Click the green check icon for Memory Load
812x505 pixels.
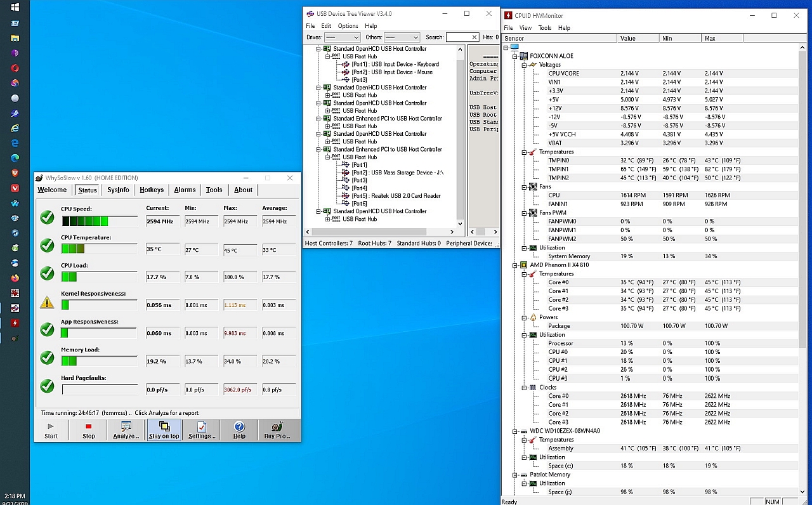click(47, 358)
